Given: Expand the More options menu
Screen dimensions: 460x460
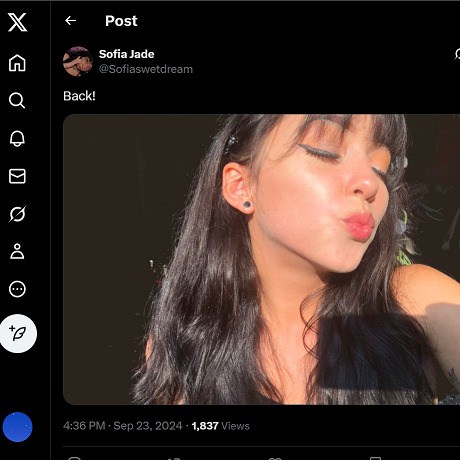Looking at the screenshot, I should pos(17,289).
